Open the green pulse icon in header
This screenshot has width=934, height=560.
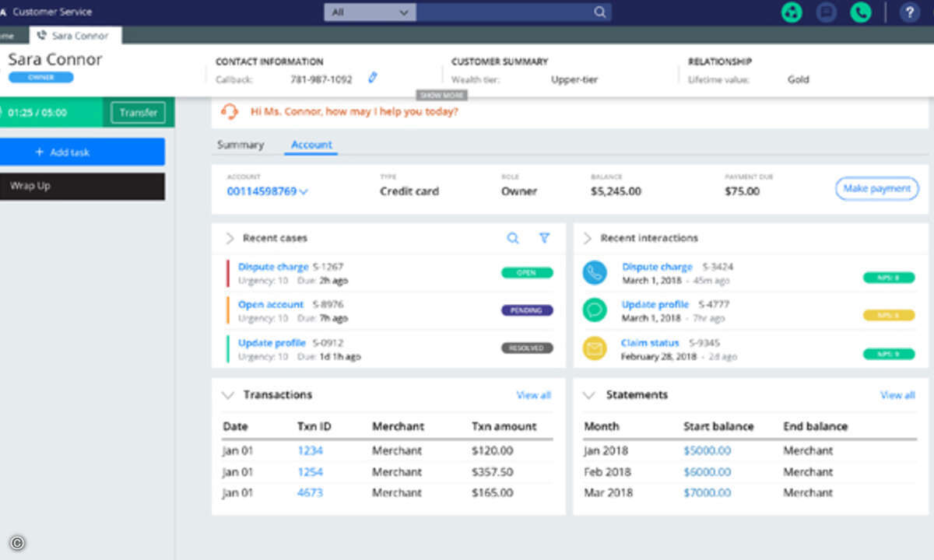[792, 12]
